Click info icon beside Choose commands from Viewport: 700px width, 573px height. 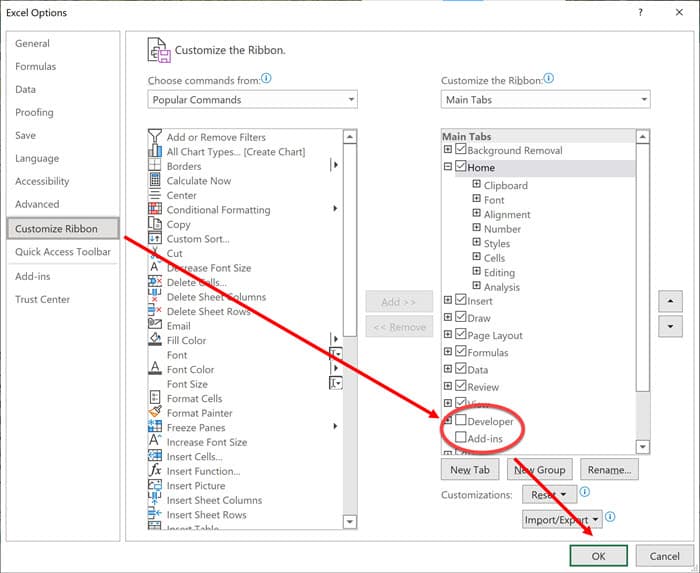(266, 79)
